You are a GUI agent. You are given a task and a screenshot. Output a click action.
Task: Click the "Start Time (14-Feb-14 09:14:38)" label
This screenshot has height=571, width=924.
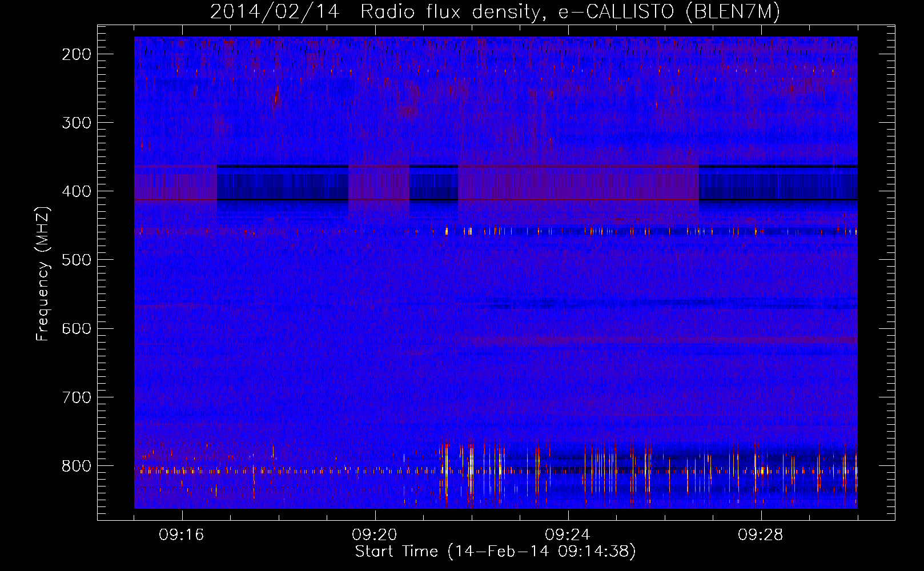tap(495, 552)
